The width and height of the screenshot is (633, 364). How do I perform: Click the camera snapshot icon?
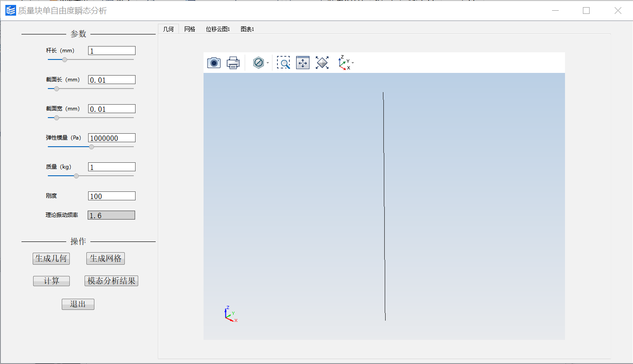[x=214, y=63]
